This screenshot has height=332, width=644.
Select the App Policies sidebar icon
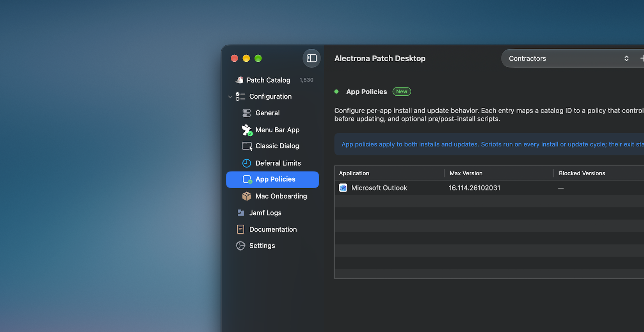click(x=247, y=179)
